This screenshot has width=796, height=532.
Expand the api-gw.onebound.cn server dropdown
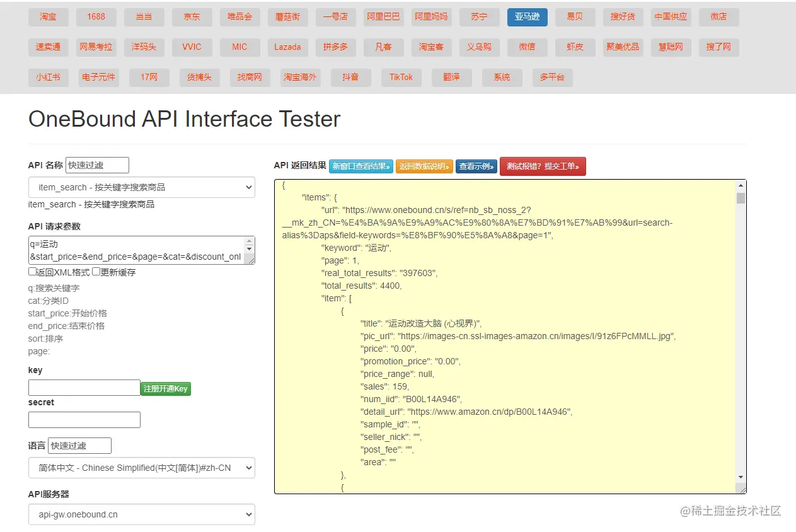coord(142,514)
